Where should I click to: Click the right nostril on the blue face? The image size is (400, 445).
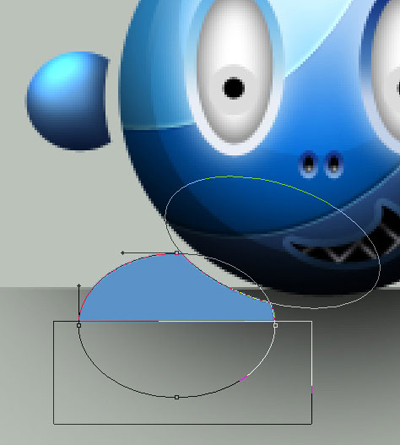coord(334,164)
